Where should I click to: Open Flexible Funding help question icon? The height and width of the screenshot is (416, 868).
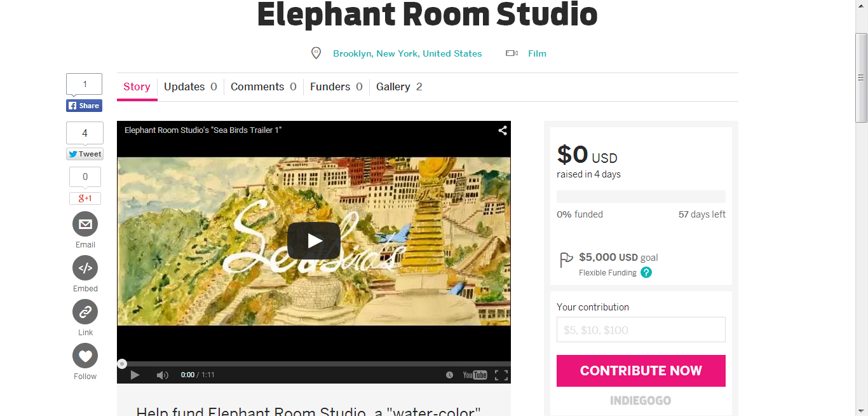tap(646, 272)
